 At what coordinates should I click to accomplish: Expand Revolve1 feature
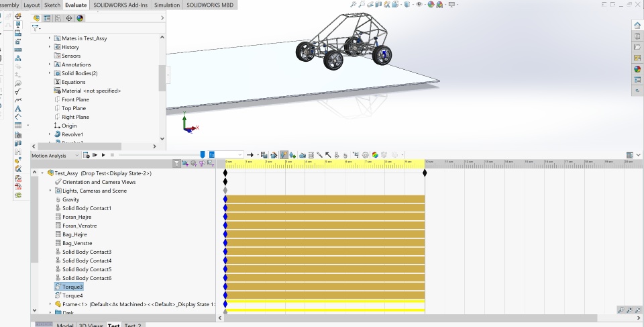click(50, 134)
